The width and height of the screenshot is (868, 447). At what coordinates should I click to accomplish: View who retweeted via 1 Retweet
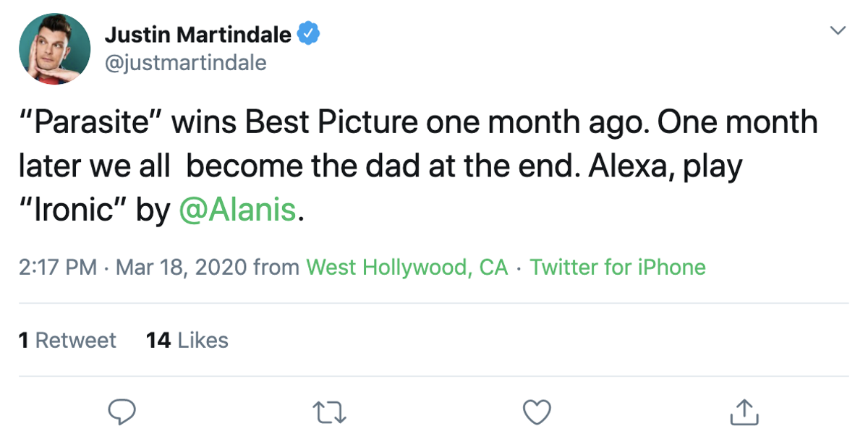(x=67, y=340)
